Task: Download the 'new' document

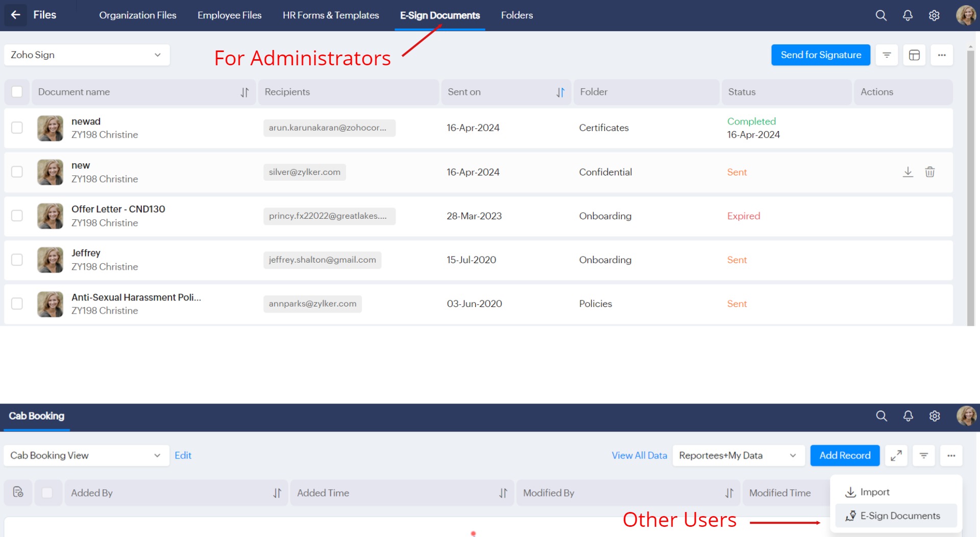Action: [908, 172]
